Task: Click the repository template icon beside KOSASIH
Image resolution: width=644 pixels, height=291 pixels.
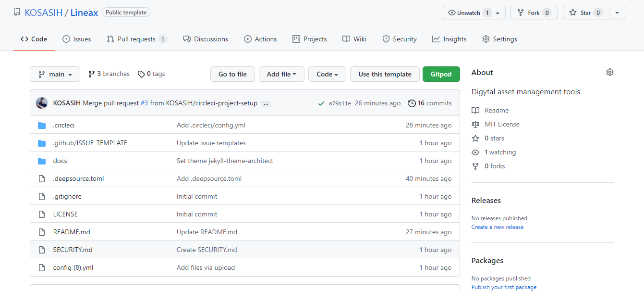Action: (17, 13)
